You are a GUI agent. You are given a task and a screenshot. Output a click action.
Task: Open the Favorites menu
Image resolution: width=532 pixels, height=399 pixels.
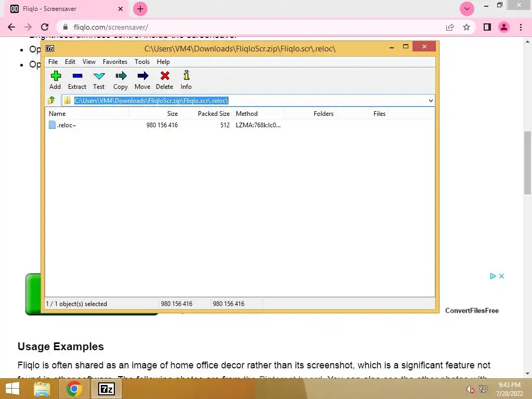tap(115, 62)
